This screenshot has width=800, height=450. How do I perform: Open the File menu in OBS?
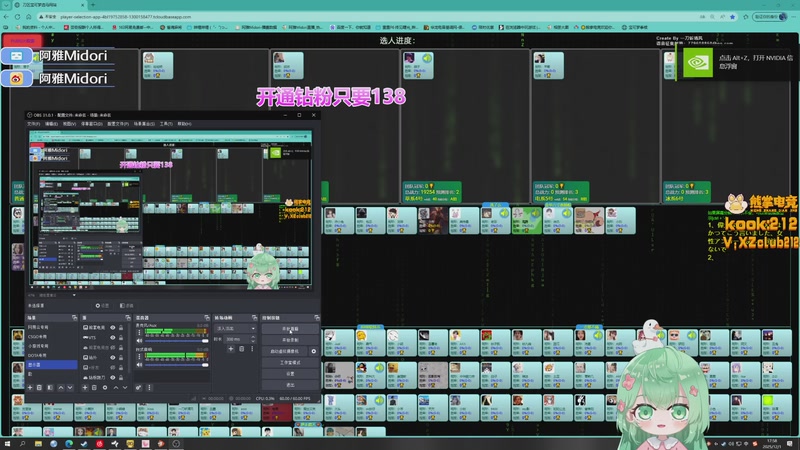(33, 124)
